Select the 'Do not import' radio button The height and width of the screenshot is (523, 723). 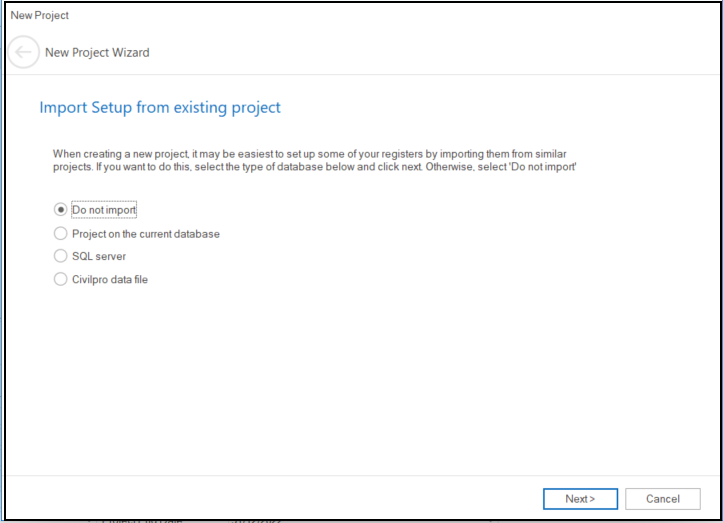point(60,210)
